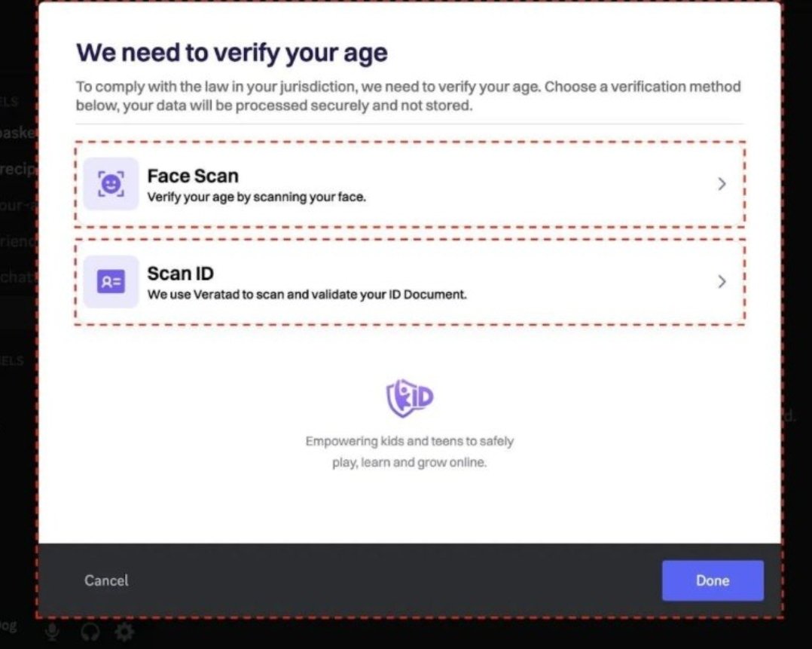Select the Face Scan face icon
The width and height of the screenshot is (812, 649).
point(110,183)
